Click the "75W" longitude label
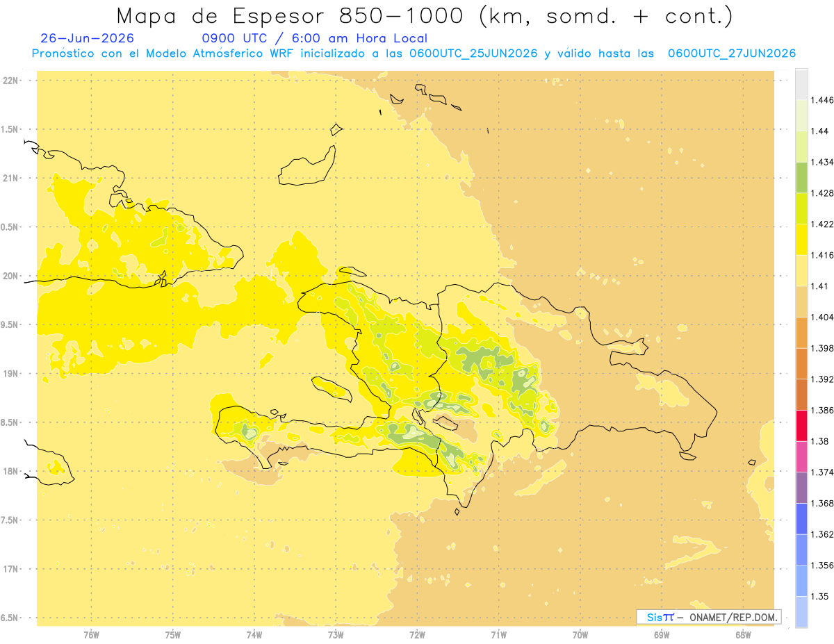The height and width of the screenshot is (644, 834). (x=173, y=635)
